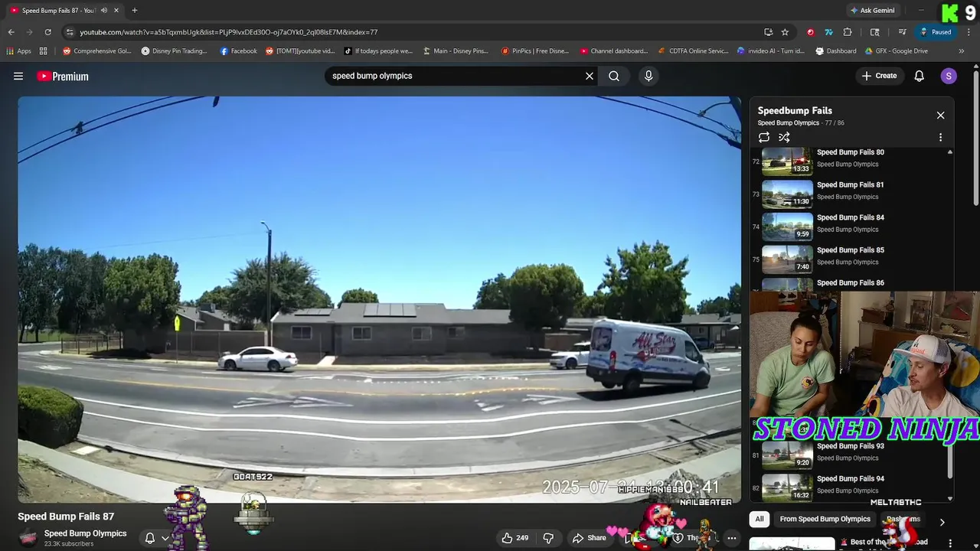Open GFX - Google Drive bookmark

coord(897,51)
